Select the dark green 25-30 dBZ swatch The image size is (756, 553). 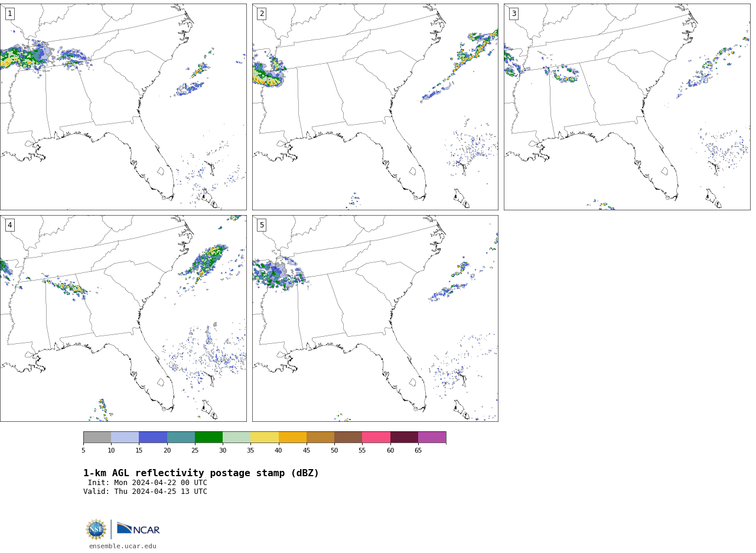(x=208, y=437)
